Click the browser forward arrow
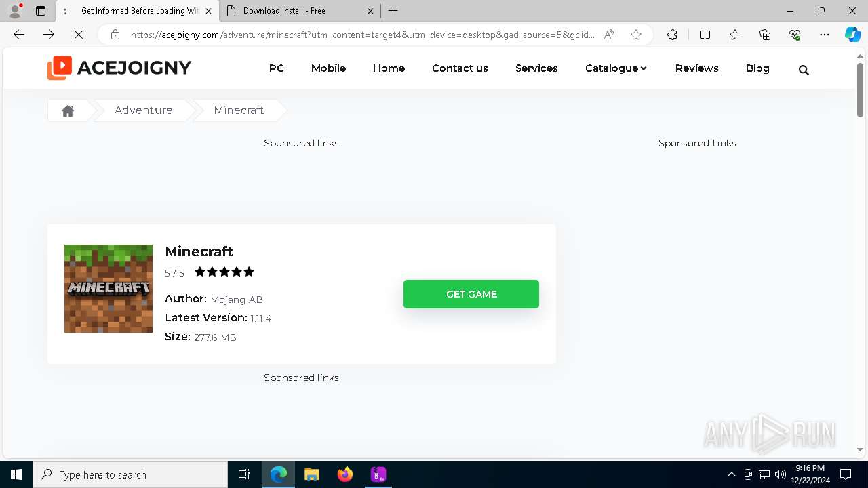868x488 pixels. click(x=49, y=35)
